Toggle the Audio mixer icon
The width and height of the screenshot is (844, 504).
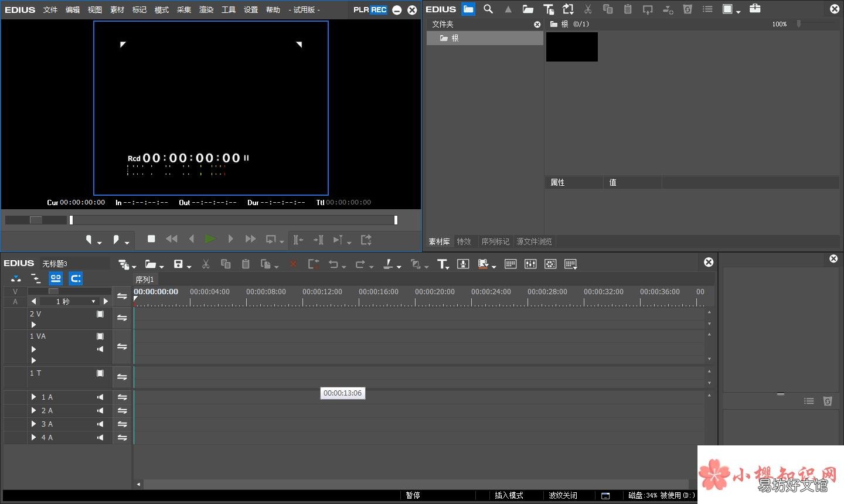click(x=530, y=264)
